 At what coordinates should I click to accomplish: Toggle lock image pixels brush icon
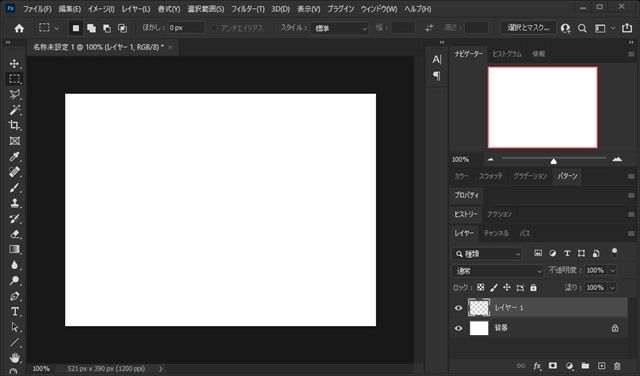pos(494,288)
